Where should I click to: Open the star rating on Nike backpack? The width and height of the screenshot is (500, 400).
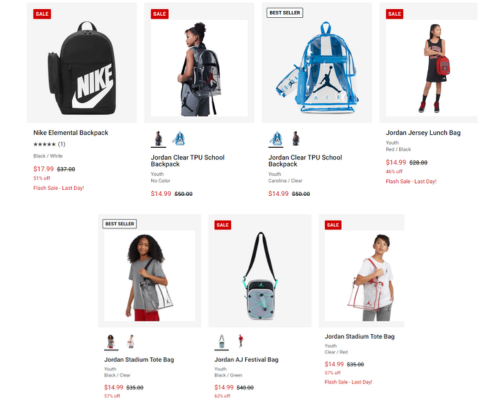coord(49,144)
